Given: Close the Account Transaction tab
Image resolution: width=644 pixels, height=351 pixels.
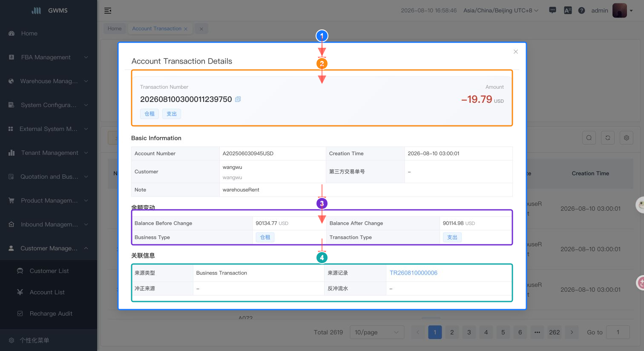Looking at the screenshot, I should tap(186, 29).
